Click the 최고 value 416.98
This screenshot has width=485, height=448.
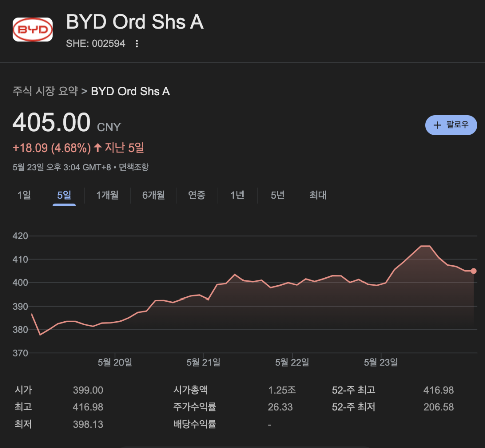88,407
